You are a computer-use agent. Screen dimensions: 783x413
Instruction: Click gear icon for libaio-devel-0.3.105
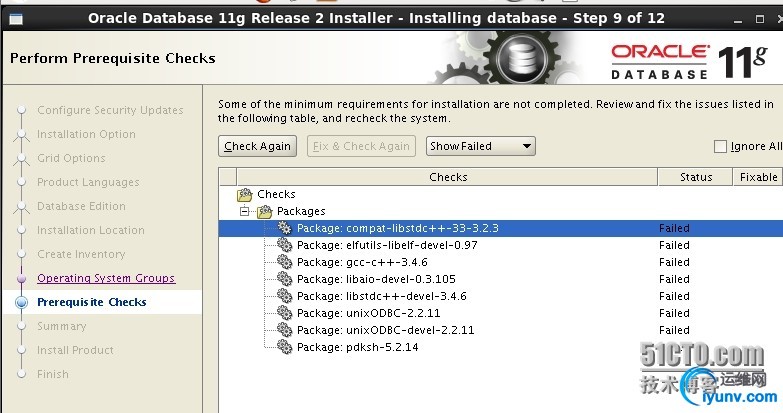click(285, 279)
